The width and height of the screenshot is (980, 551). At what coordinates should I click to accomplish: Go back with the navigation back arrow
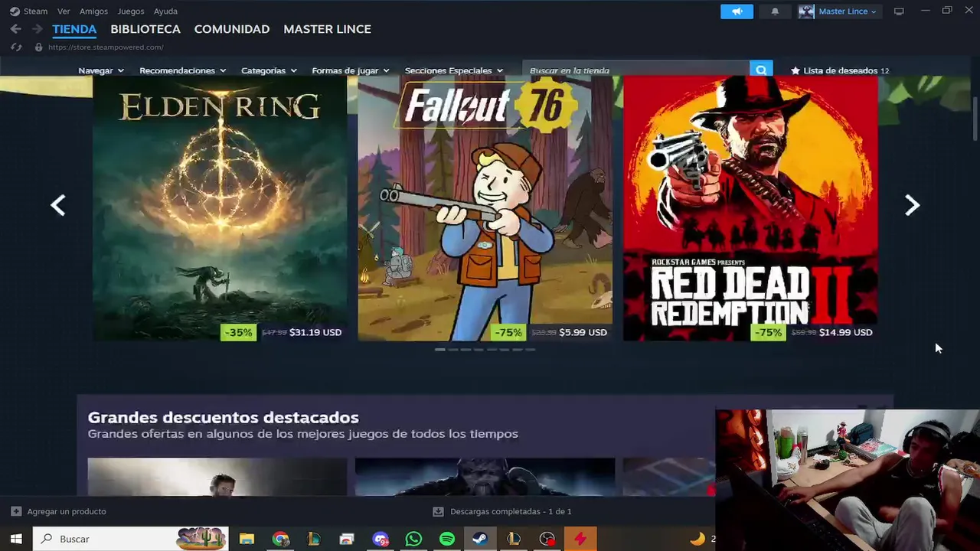point(15,29)
